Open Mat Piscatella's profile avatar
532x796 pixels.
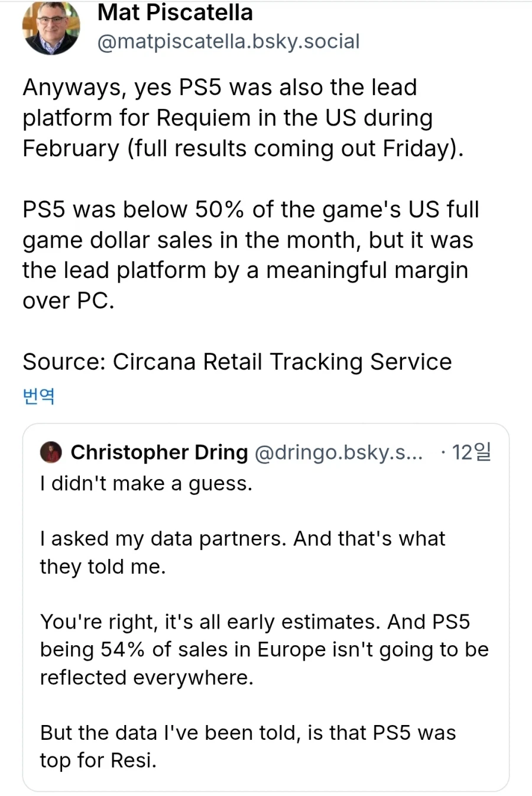[x=51, y=27]
